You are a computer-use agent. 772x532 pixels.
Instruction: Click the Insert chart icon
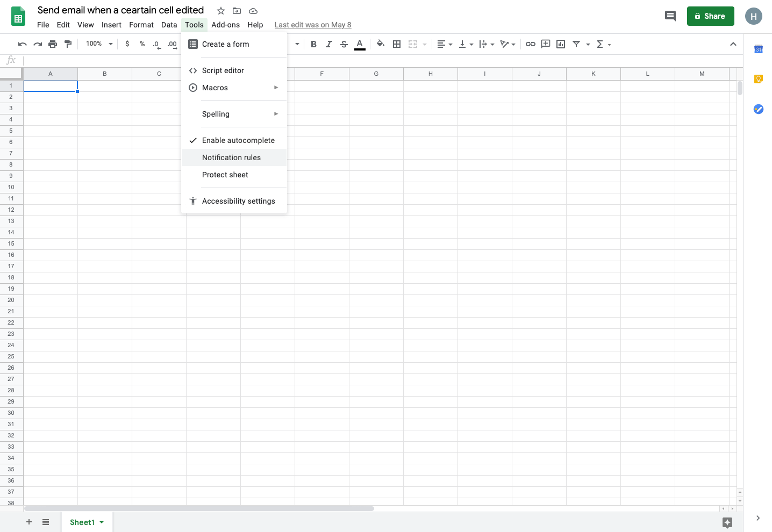[561, 44]
